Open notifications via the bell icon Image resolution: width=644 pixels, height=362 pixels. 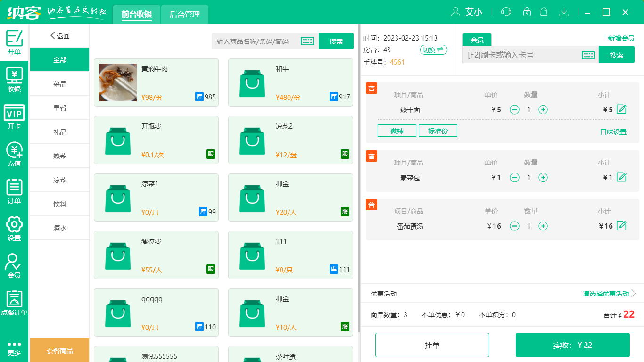coord(544,12)
